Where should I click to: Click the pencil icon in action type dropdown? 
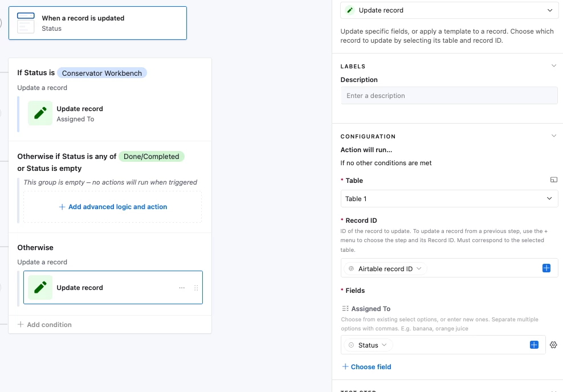(350, 10)
